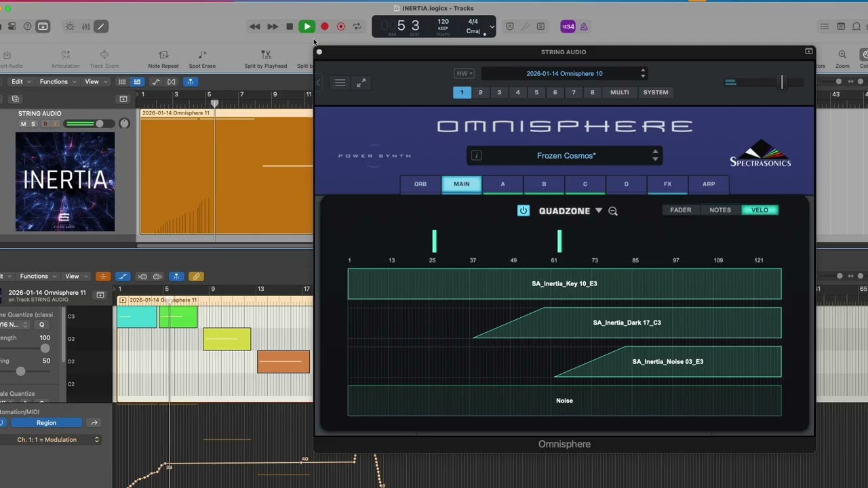This screenshot has height=488, width=868.
Task: Click the INERTIA track artwork thumbnail
Action: tap(65, 182)
